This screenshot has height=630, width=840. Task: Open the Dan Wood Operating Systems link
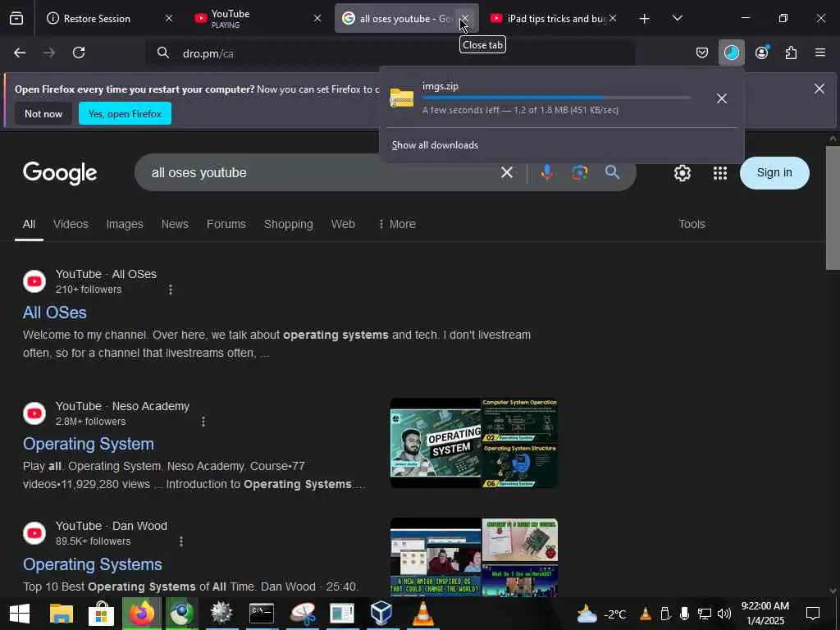92,564
